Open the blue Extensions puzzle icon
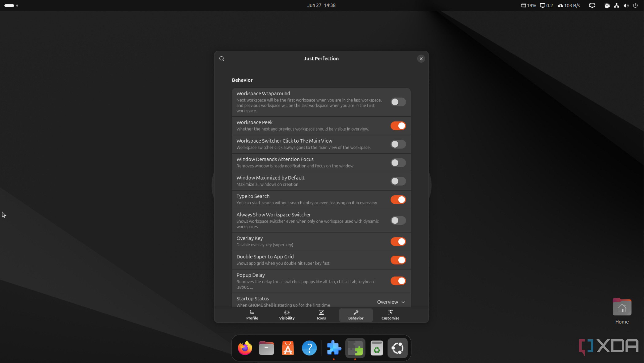This screenshot has height=363, width=644. [334, 348]
